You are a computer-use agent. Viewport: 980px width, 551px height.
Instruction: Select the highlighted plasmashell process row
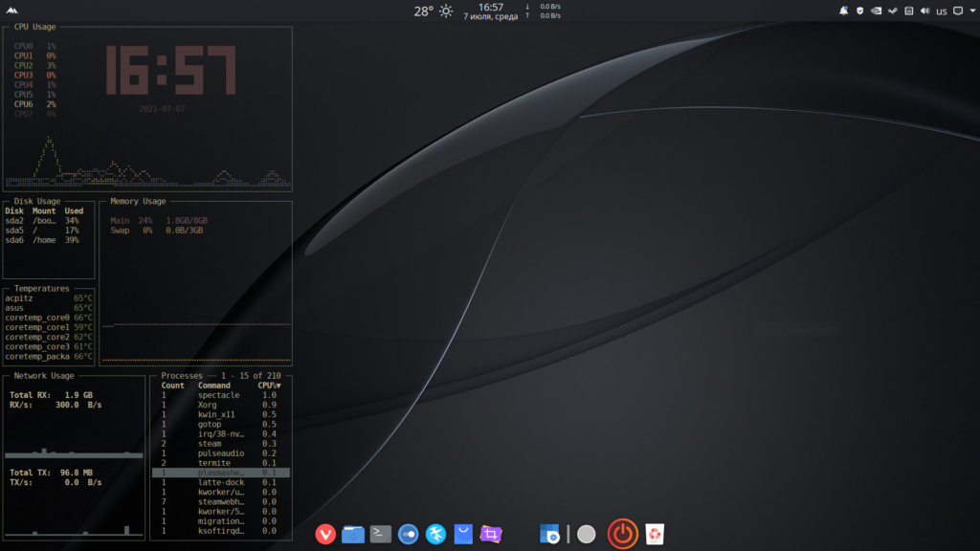coord(221,473)
